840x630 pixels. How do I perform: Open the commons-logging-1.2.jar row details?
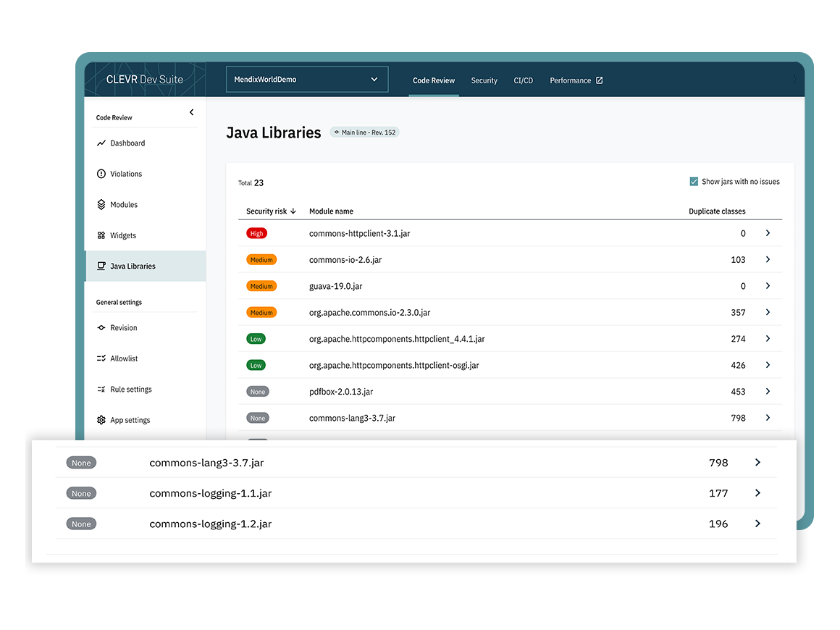[757, 524]
